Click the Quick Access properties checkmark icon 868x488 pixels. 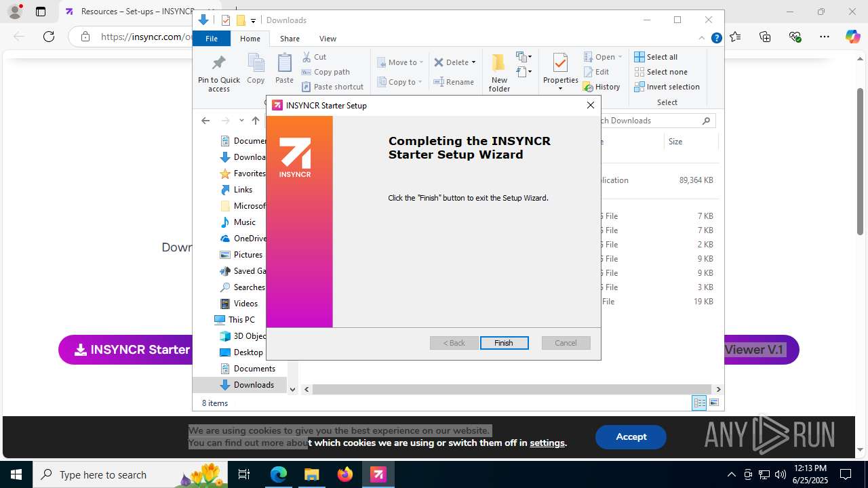(x=226, y=20)
